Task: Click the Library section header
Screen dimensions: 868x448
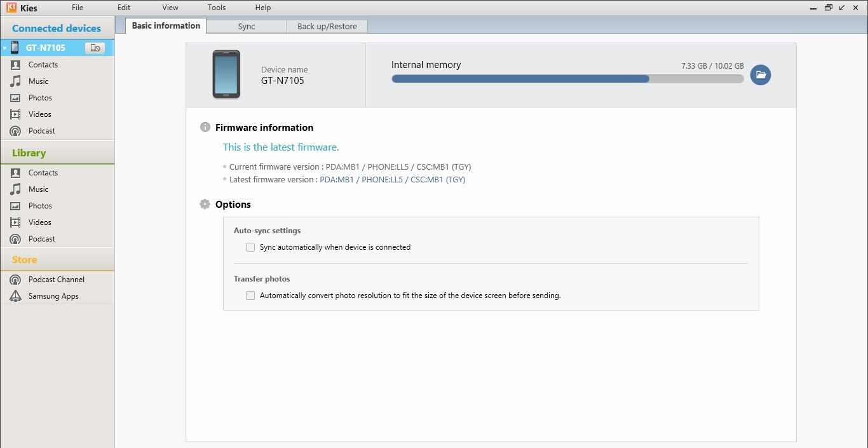Action: point(29,153)
